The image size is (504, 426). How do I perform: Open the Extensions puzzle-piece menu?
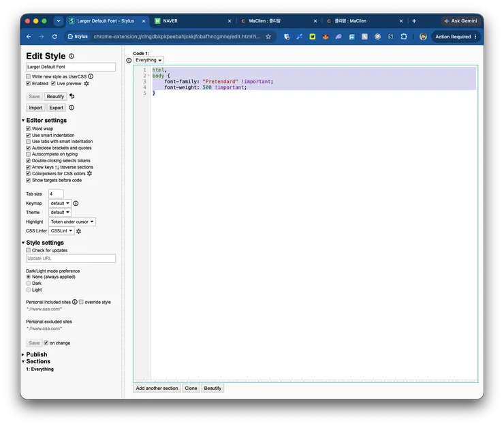pyautogui.click(x=404, y=37)
